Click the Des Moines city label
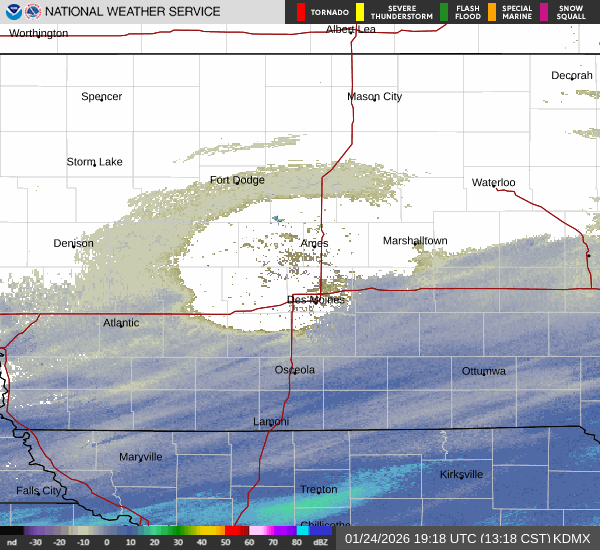Viewport: 600px width, 550px height. tap(315, 300)
